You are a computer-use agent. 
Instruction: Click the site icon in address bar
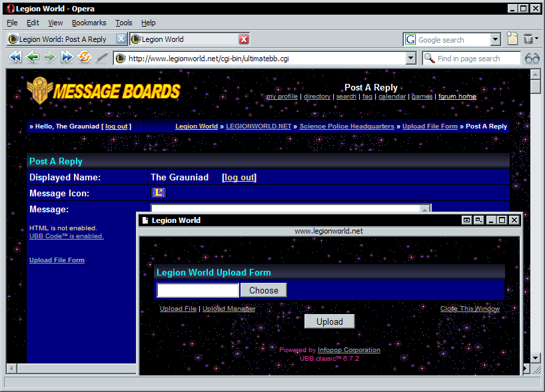pyautogui.click(x=121, y=59)
